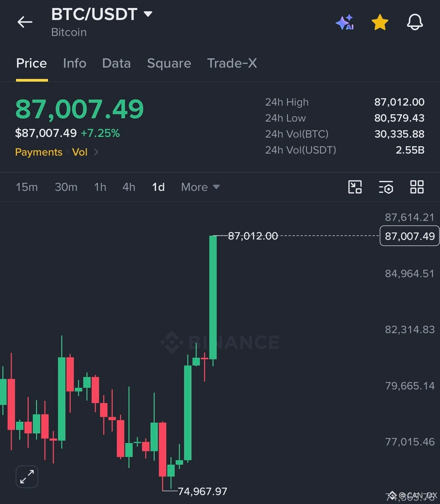Expand chart to fullscreen

pos(27,476)
